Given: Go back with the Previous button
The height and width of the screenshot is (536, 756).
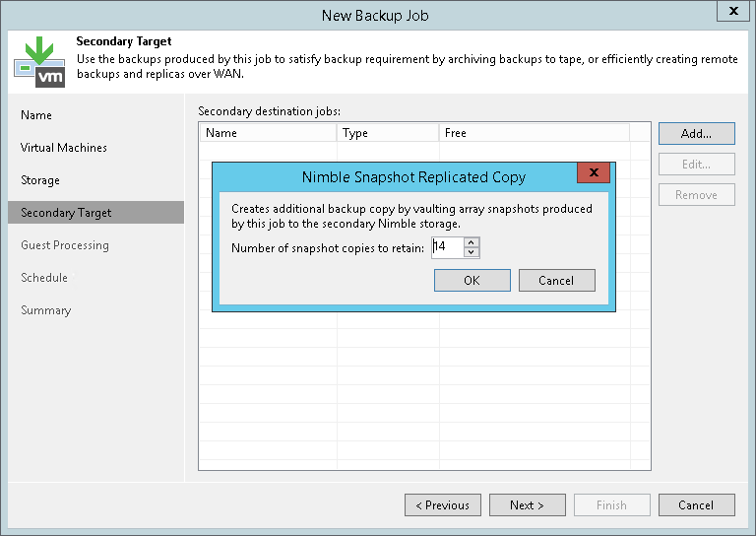Looking at the screenshot, I should [x=442, y=505].
